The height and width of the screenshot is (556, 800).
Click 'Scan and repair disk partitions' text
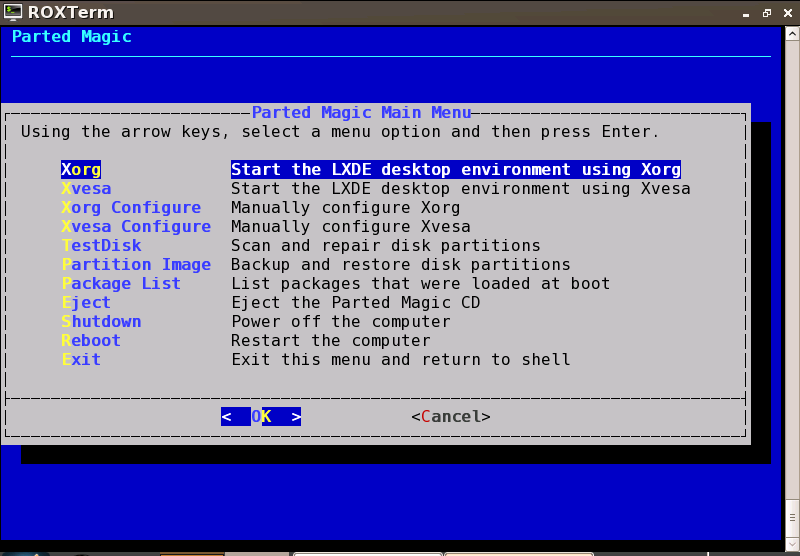386,245
